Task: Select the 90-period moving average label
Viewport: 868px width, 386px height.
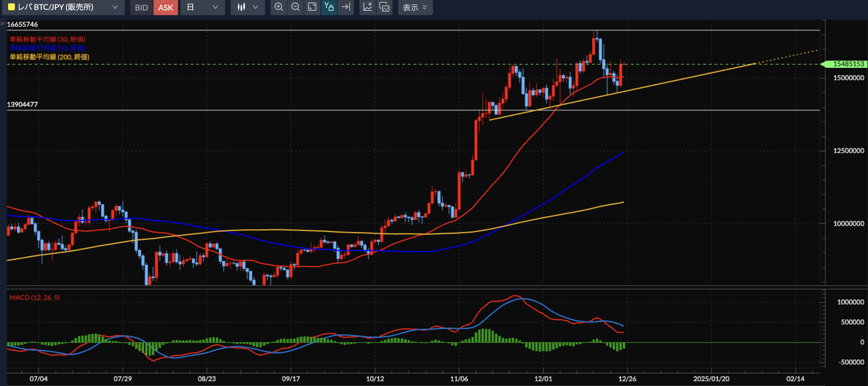Action: [47, 48]
